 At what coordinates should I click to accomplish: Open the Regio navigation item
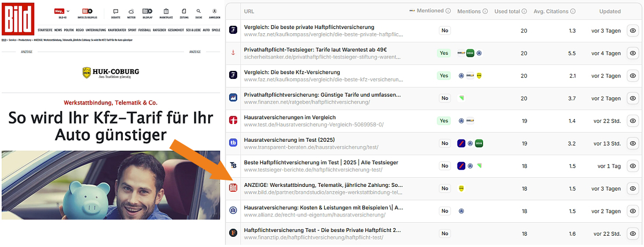coord(80,31)
